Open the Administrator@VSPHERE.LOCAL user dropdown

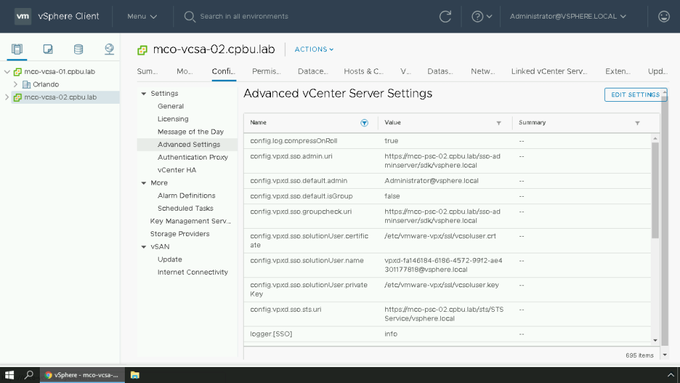568,16
